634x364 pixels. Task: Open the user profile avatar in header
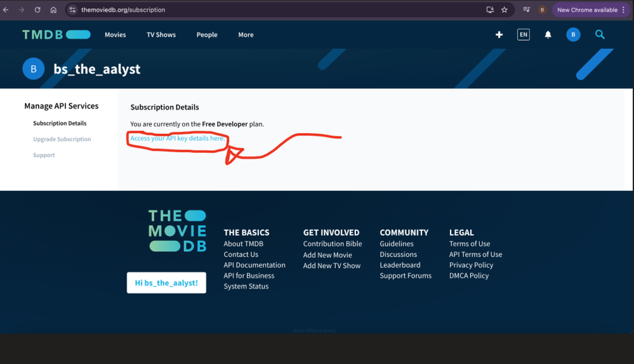point(573,35)
